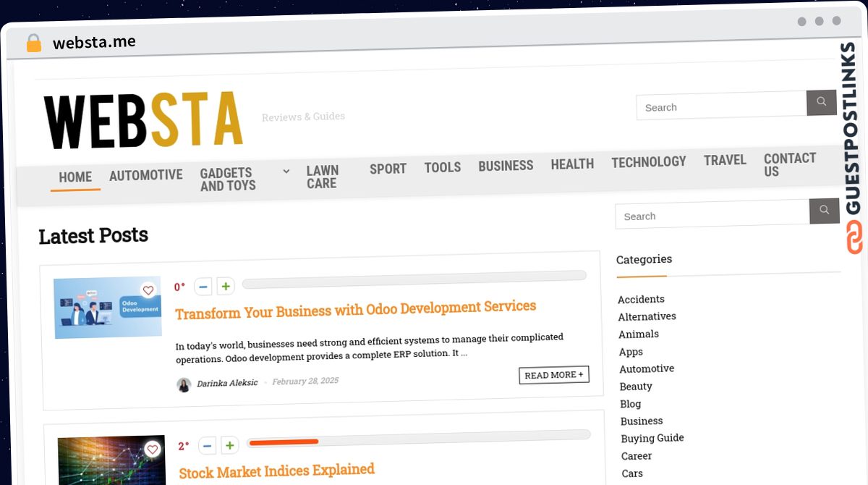This screenshot has height=485, width=868.
Task: Click the Automotive category in sidebar
Action: (647, 368)
